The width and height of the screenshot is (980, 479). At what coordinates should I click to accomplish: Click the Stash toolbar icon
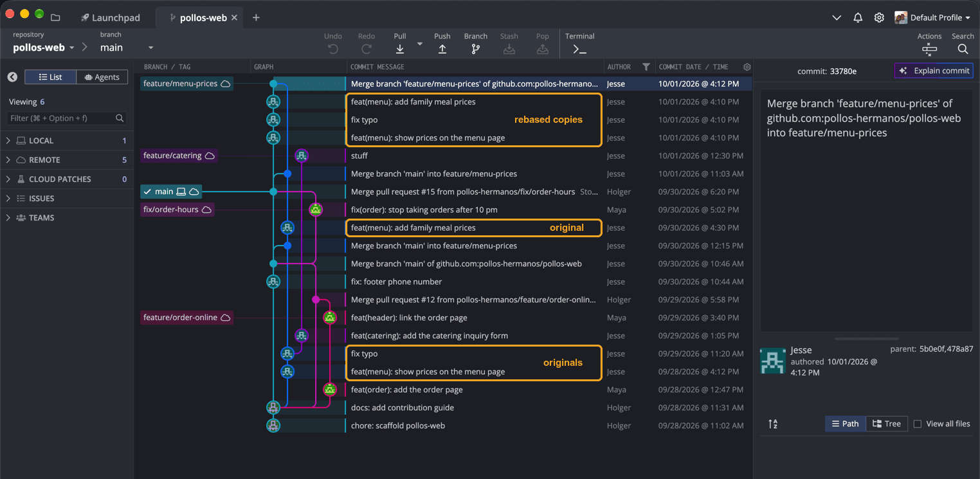click(x=509, y=49)
